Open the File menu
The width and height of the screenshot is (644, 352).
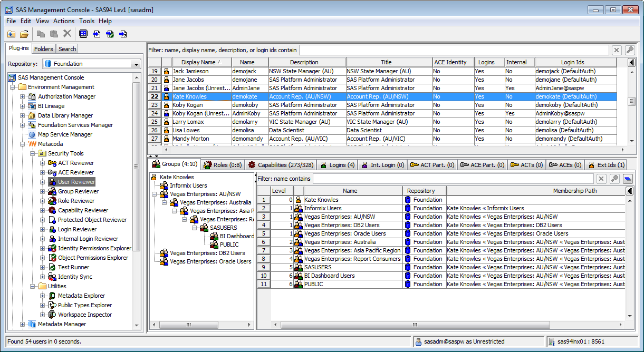[11, 21]
